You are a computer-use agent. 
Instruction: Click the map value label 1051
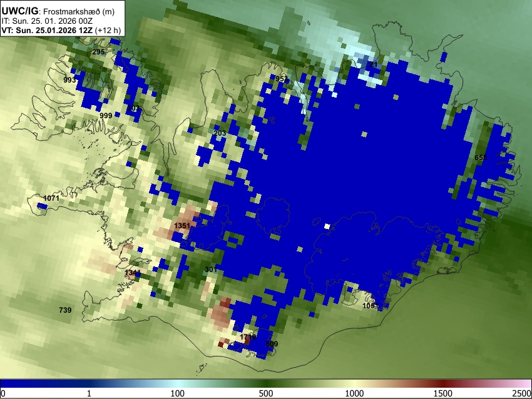tap(371, 306)
